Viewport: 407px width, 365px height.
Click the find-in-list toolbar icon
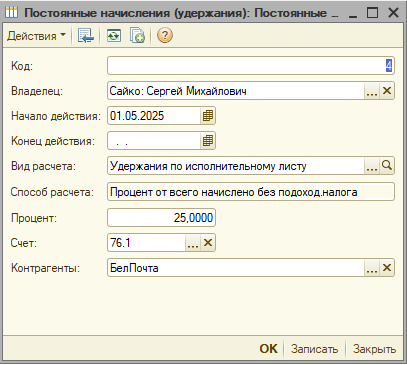click(x=86, y=35)
